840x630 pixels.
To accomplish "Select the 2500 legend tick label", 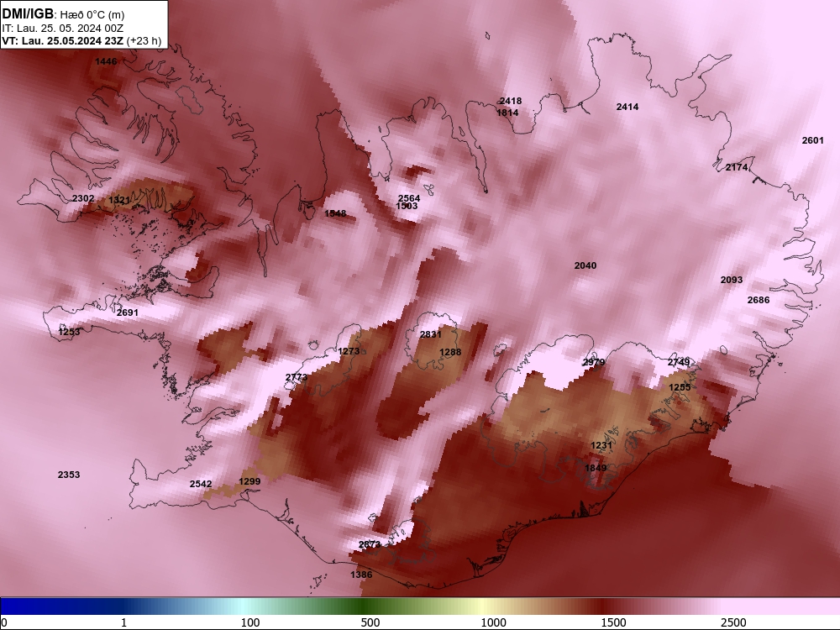I will pos(733,622).
